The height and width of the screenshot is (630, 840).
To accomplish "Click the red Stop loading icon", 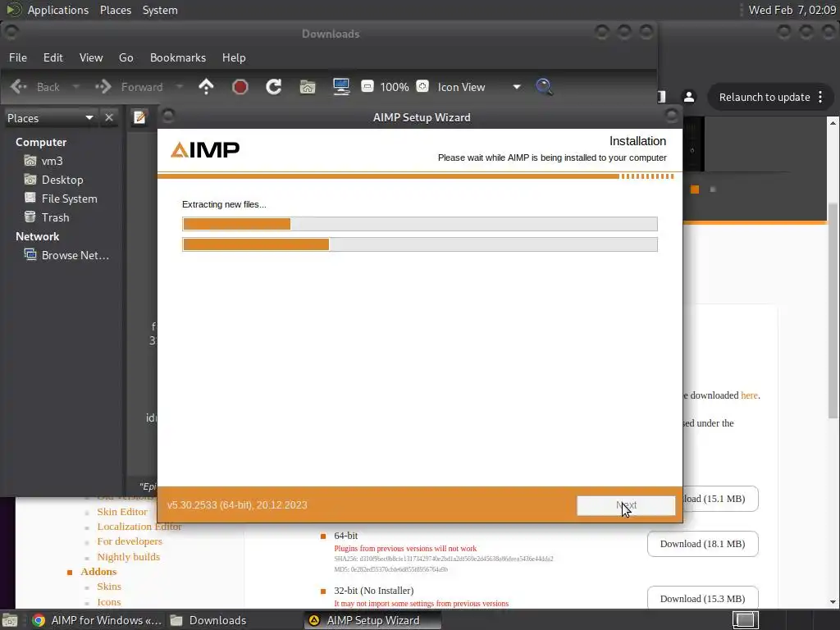I will click(x=240, y=86).
